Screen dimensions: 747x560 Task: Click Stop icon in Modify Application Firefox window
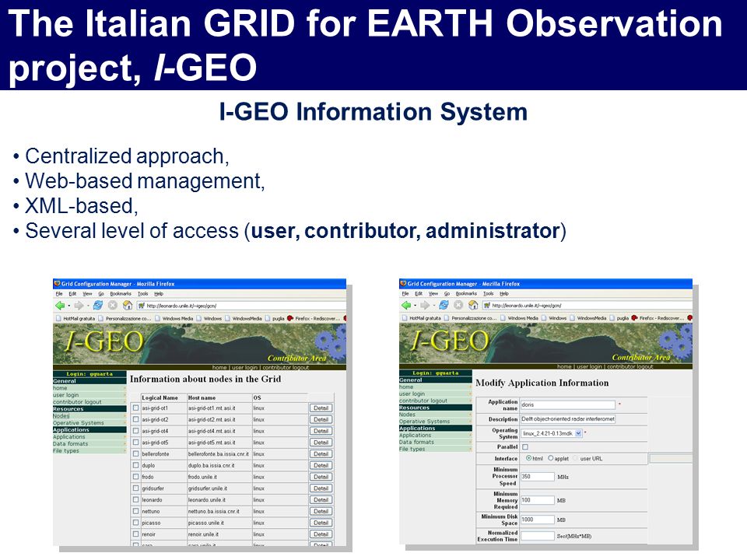tap(458, 305)
